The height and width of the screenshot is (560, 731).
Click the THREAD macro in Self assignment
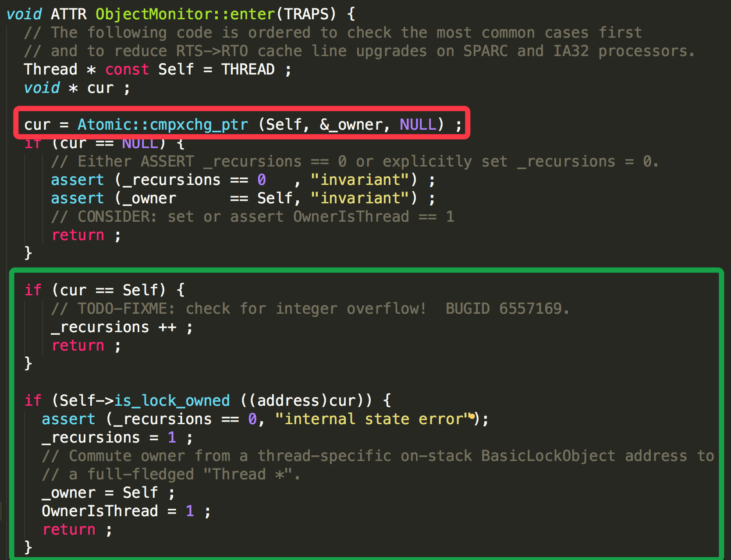coord(248,69)
